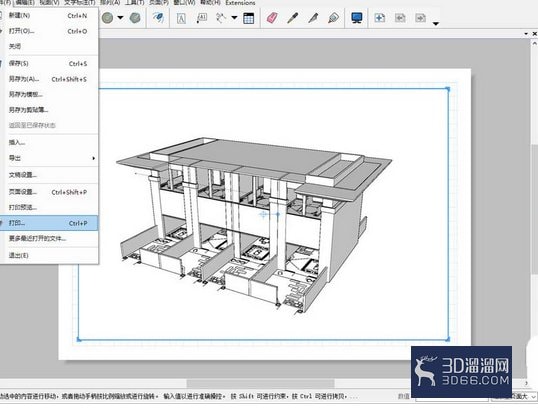Open the Extensions menu
This screenshot has height=408, width=538.
coord(241,2)
